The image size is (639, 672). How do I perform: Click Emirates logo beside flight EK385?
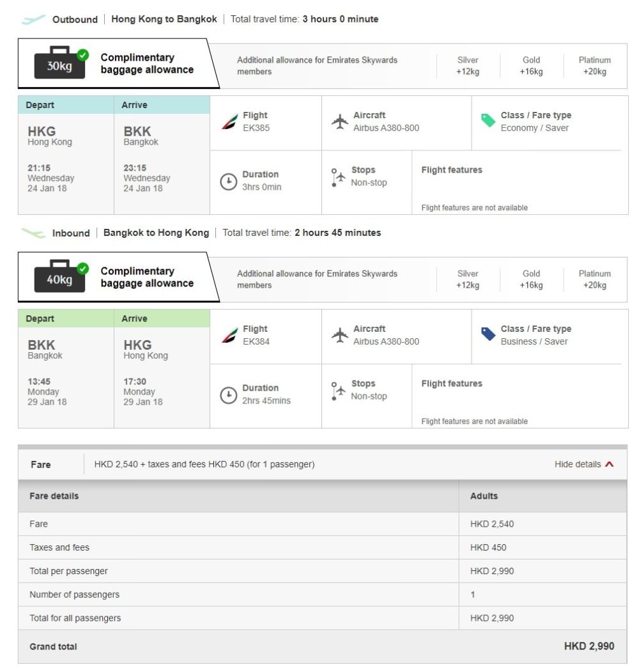[x=229, y=121]
